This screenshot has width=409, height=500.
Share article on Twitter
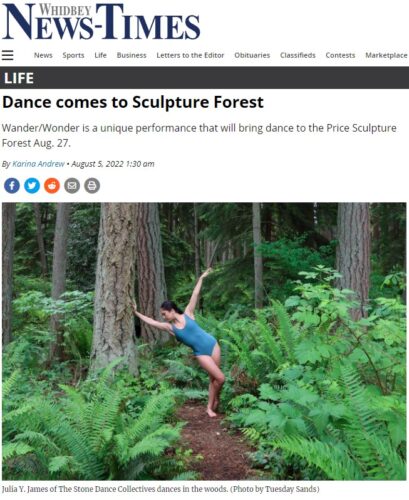32,186
